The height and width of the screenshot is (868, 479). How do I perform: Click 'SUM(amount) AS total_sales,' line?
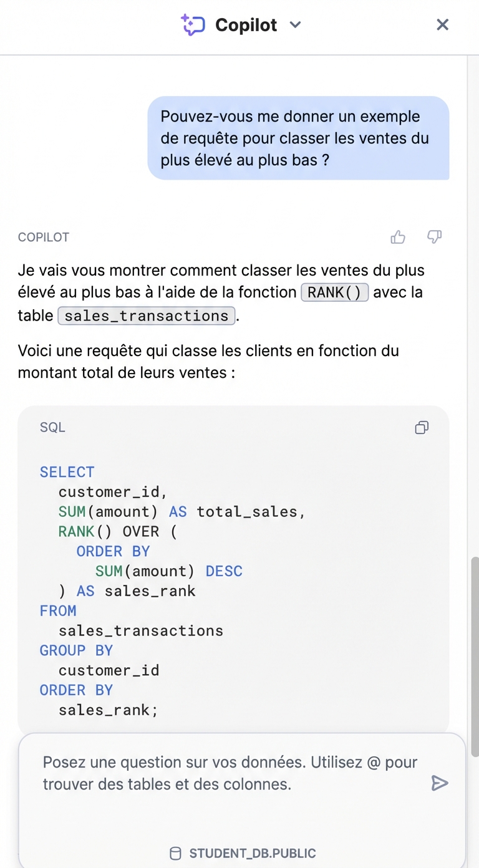click(x=182, y=512)
